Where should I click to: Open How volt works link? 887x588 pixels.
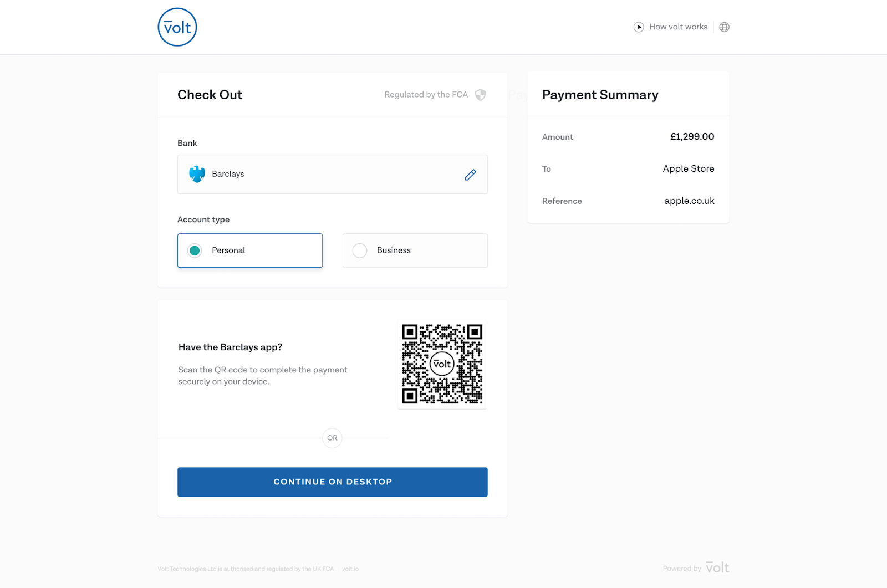[678, 27]
